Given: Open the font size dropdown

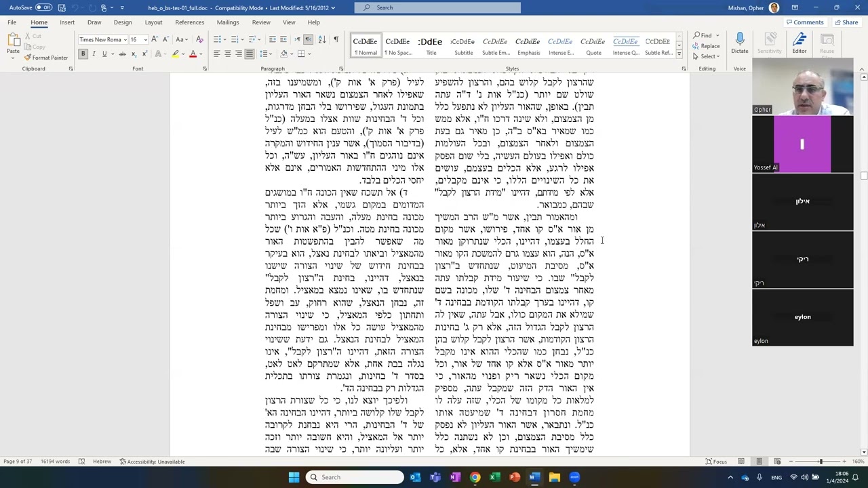Looking at the screenshot, I should pos(145,40).
